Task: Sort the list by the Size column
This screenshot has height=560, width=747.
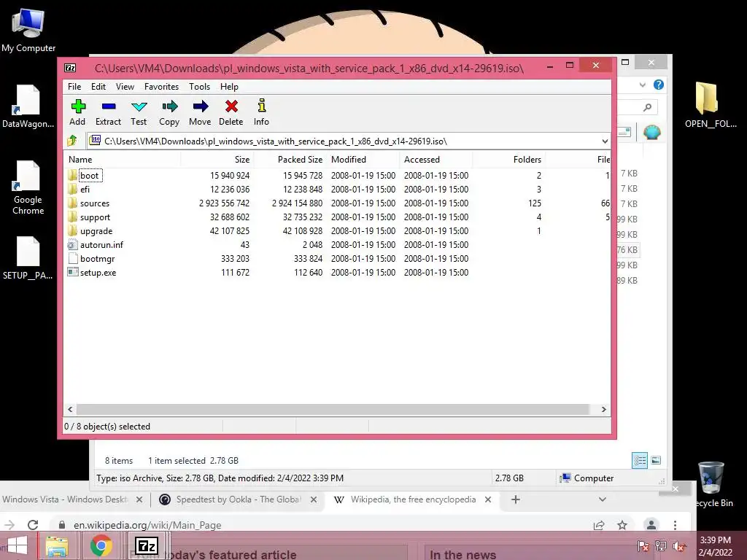Action: pyautogui.click(x=217, y=160)
